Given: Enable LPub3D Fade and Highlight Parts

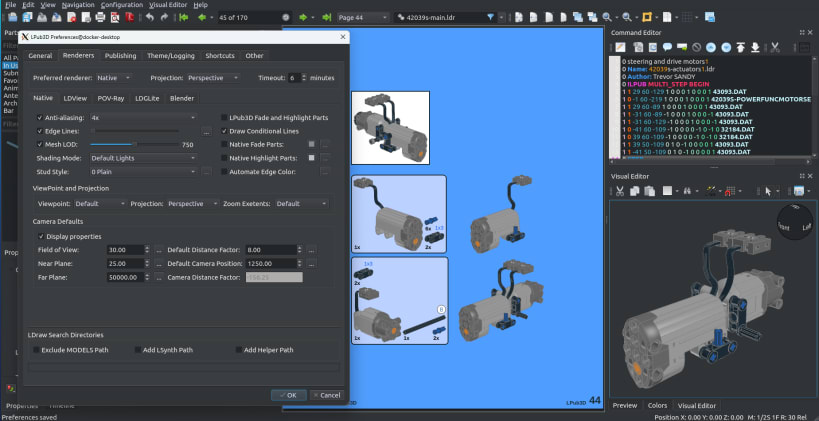Looking at the screenshot, I should tap(223, 118).
